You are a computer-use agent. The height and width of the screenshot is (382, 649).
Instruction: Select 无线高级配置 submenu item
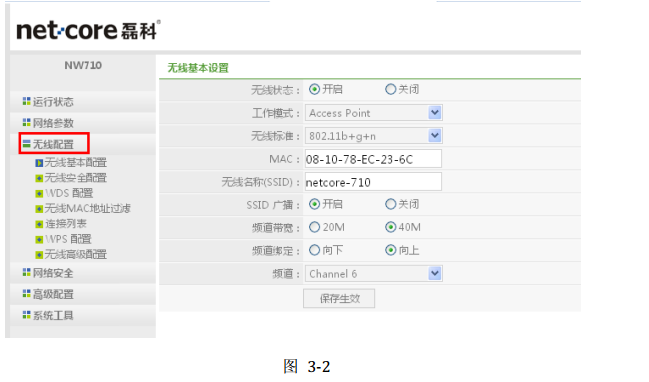pos(76,255)
